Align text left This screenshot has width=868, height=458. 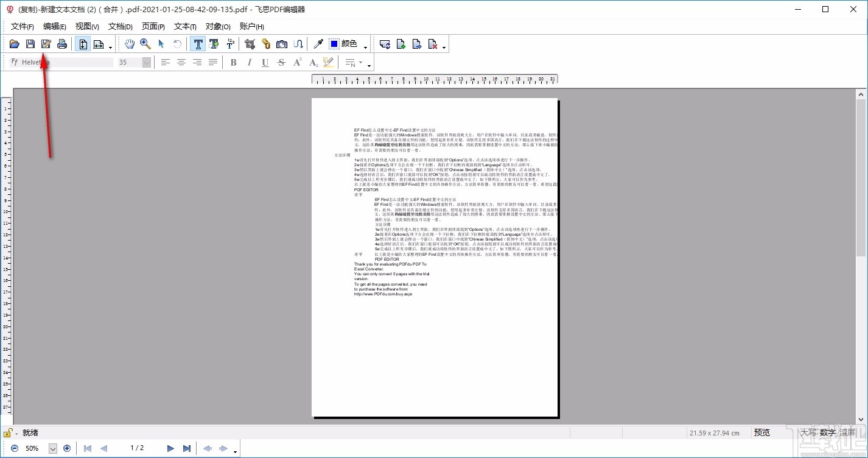[x=166, y=62]
